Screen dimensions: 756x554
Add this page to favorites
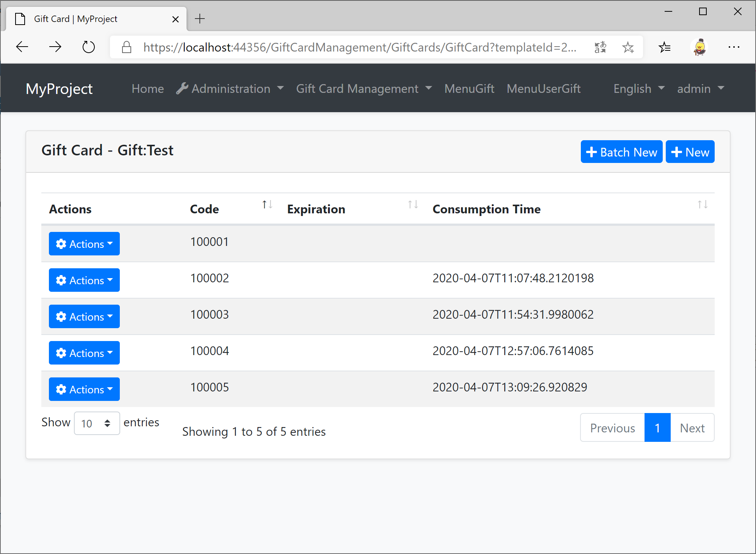[628, 47]
